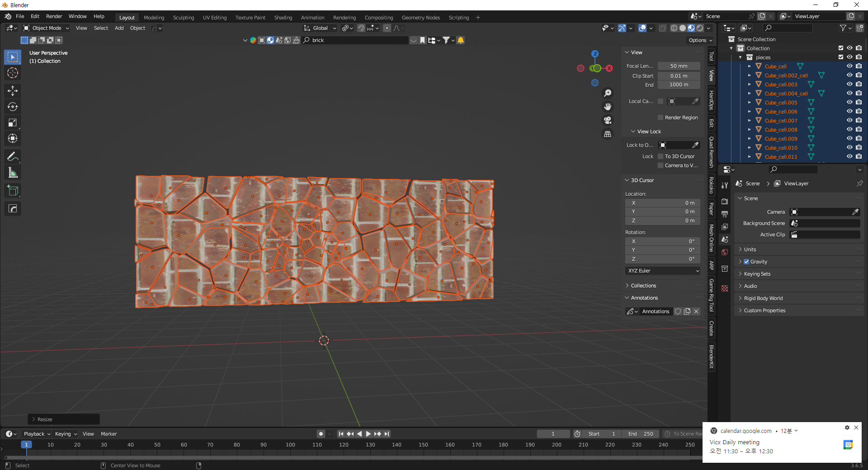Viewport: 868px width, 470px height.
Task: Click the pan view hand gizmo
Action: point(608,107)
